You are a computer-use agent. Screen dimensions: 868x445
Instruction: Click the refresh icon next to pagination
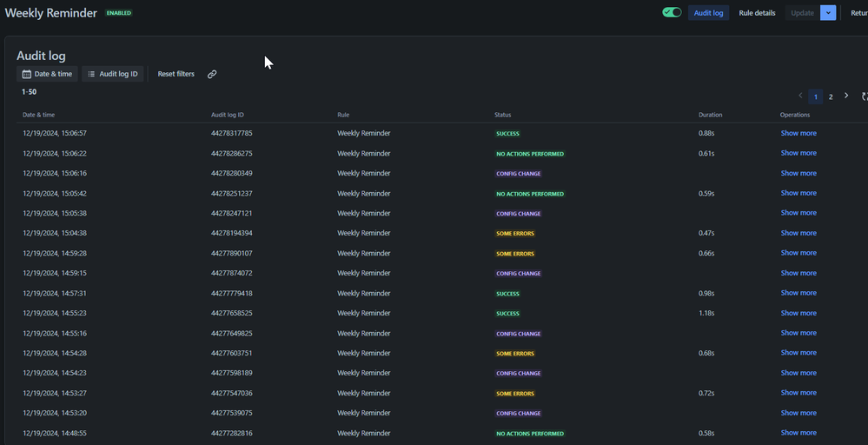pos(864,96)
